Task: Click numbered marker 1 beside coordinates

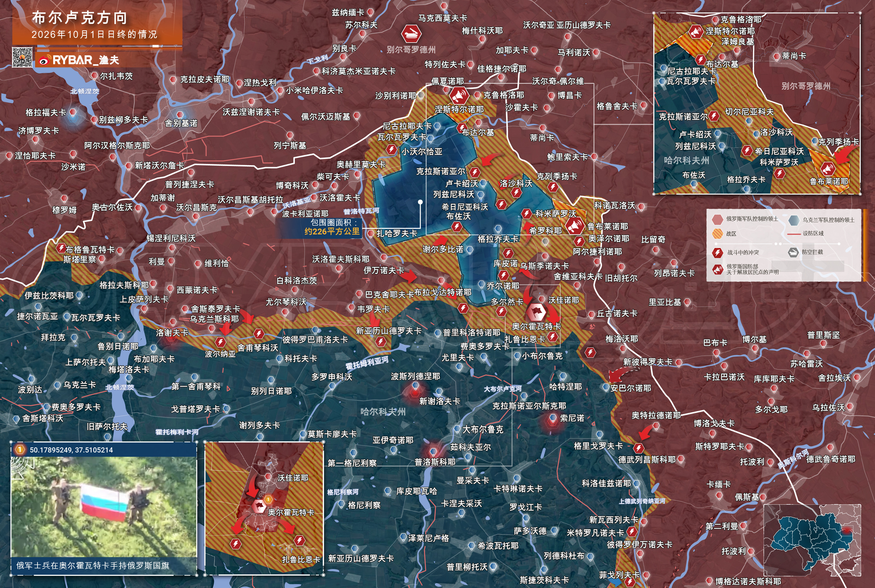Action: coord(20,449)
